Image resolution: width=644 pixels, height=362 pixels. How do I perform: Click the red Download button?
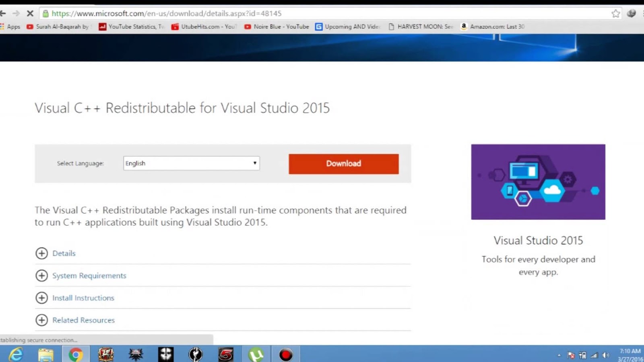coord(343,164)
